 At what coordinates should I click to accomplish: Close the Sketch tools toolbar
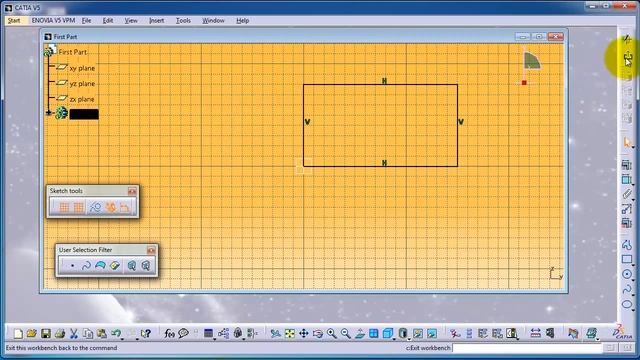[x=132, y=191]
